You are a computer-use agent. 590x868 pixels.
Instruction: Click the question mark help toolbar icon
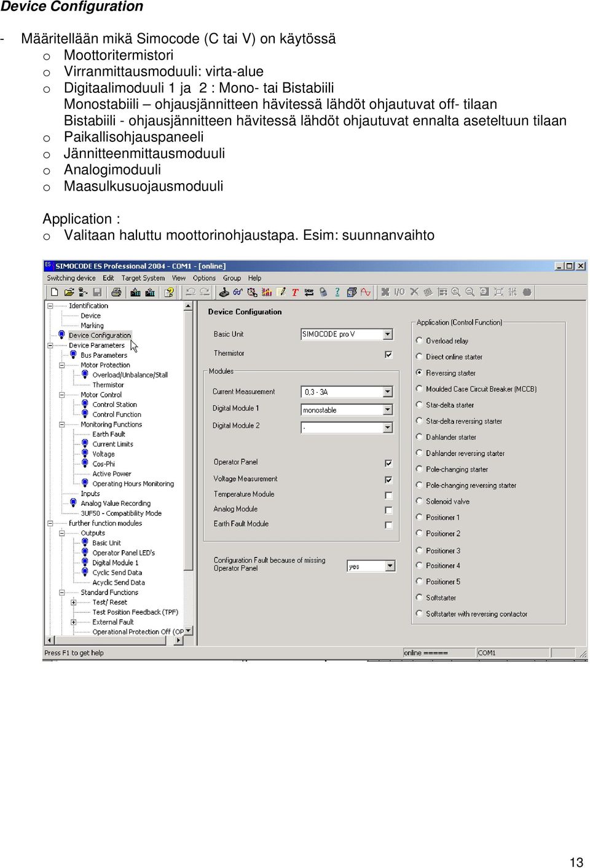(x=337, y=292)
